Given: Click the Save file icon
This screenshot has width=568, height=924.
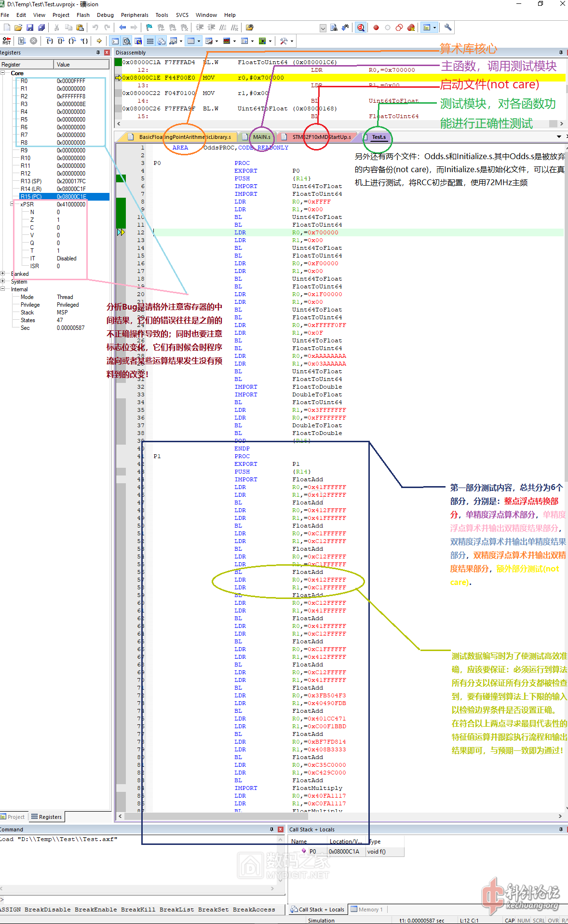Looking at the screenshot, I should pos(30,27).
